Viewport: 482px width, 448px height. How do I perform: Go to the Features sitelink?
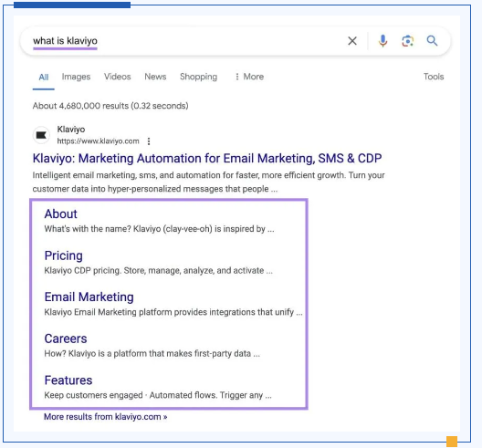68,380
